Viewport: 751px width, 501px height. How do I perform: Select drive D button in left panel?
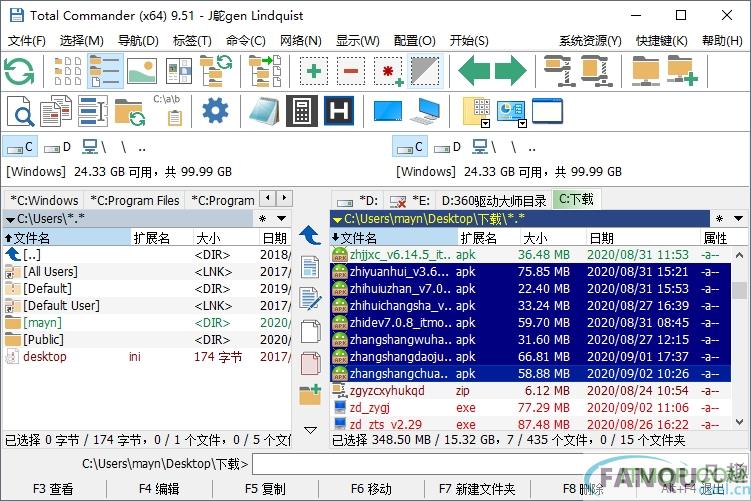pyautogui.click(x=57, y=147)
